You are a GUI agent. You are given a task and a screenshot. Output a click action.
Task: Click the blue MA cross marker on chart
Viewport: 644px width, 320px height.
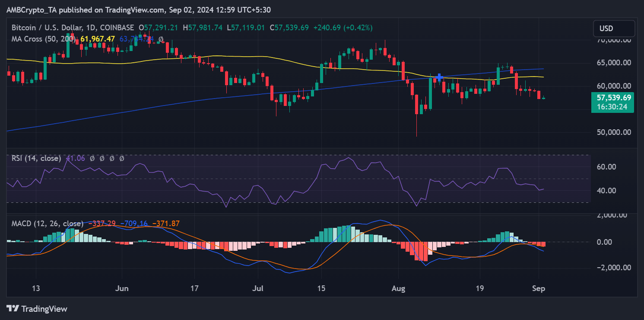[x=439, y=77]
